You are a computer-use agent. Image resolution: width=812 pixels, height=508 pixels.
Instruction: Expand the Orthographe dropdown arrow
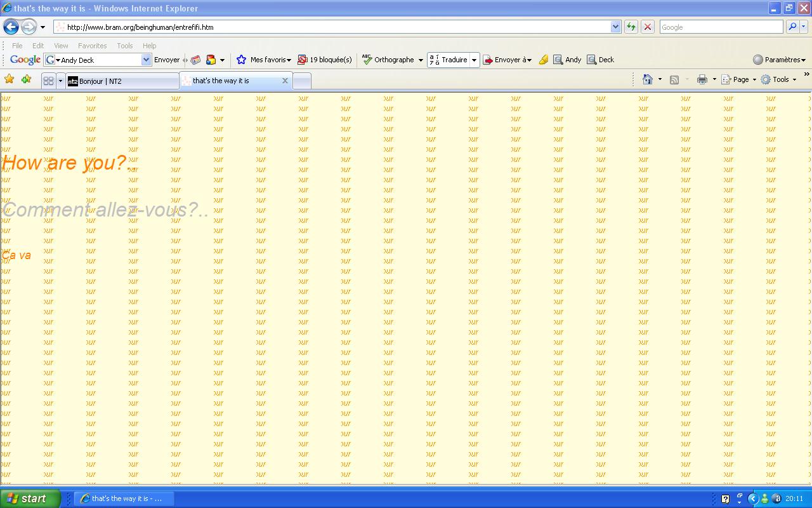tap(420, 60)
